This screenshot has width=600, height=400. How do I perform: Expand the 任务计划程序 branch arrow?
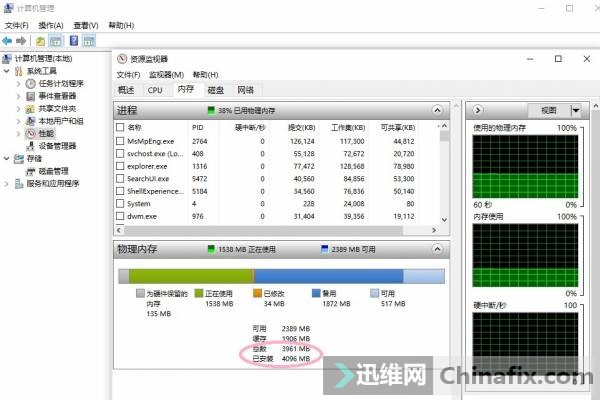[18, 83]
